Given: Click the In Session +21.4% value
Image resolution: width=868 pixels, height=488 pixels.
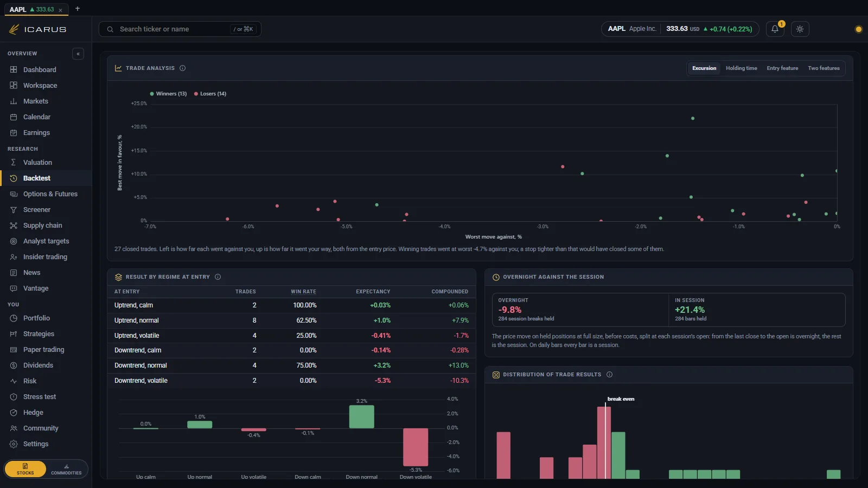Looking at the screenshot, I should (690, 310).
